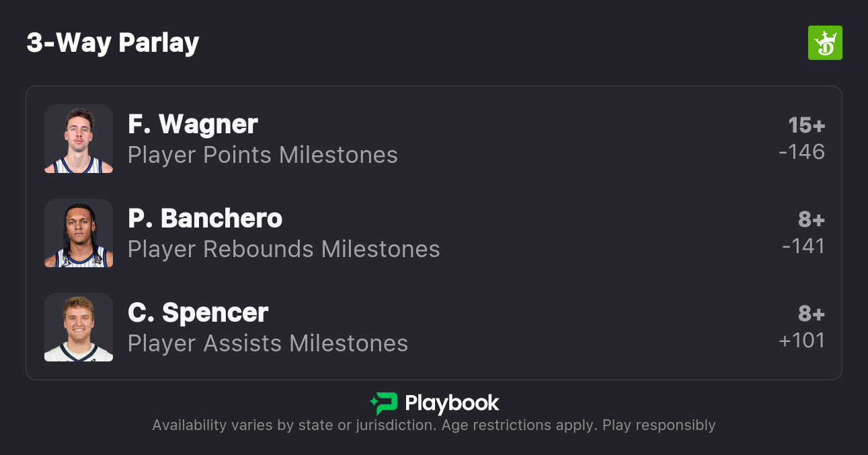Click the -141 odds value
This screenshot has width=868, height=455.
[803, 246]
